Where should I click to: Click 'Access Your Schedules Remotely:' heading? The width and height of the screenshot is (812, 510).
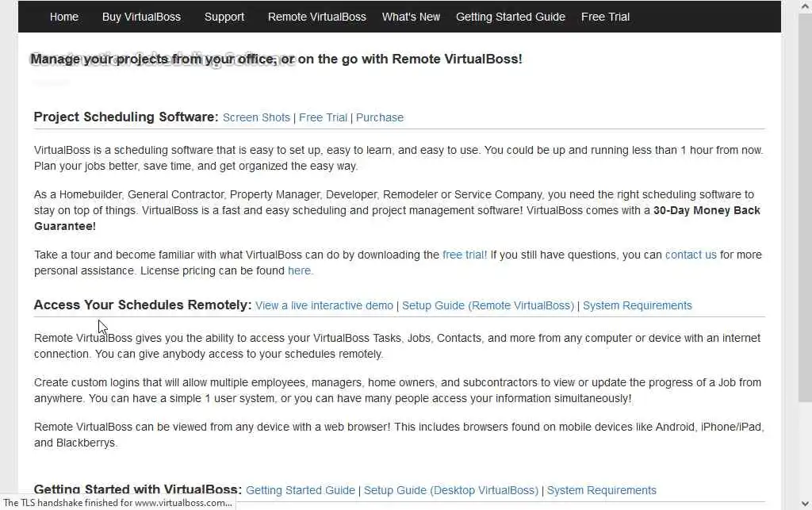click(143, 305)
